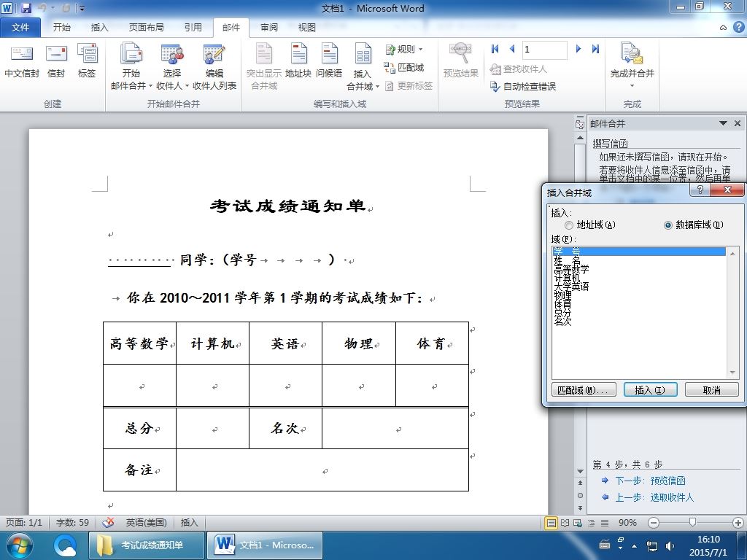This screenshot has width=747, height=560.
Task: Click the Word Help icon
Action: pos(739,27)
